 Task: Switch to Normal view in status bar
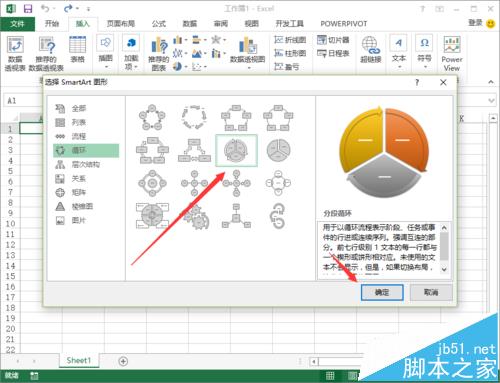coord(330,376)
